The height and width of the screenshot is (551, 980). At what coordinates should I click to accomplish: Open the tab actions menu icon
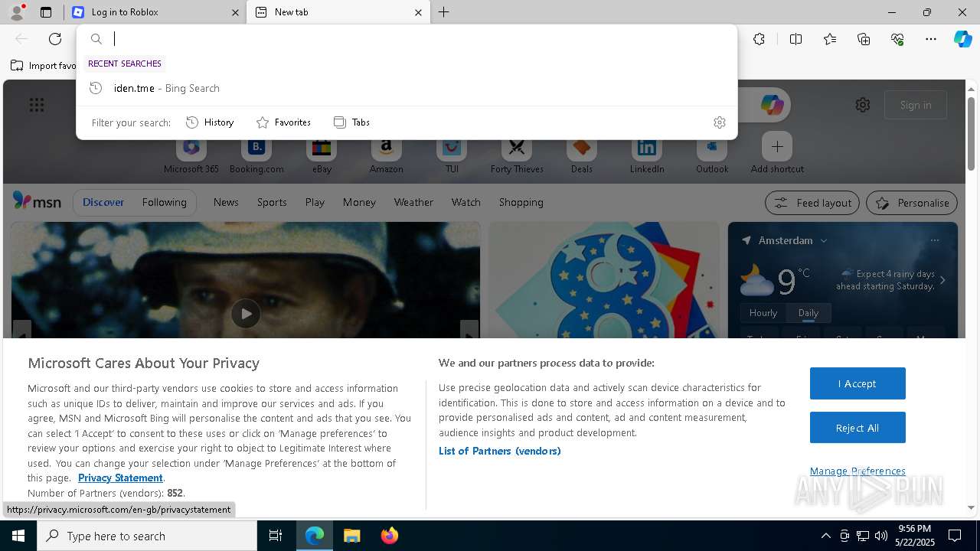pyautogui.click(x=46, y=12)
